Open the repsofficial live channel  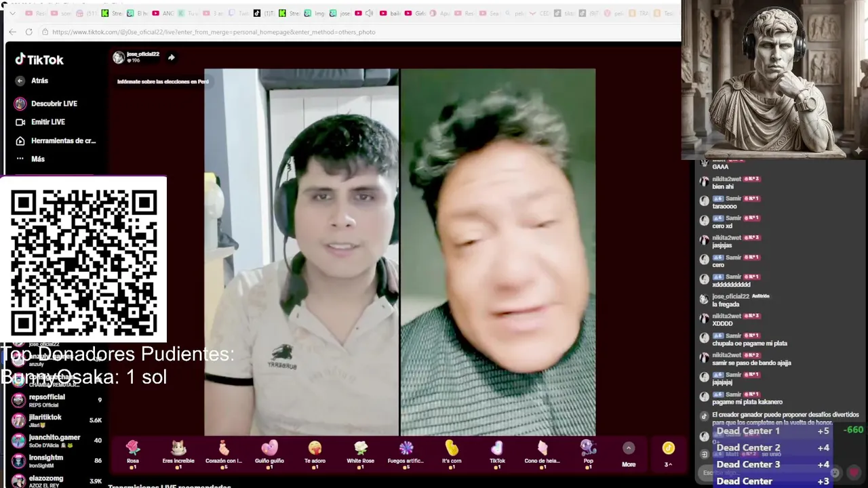click(58, 400)
